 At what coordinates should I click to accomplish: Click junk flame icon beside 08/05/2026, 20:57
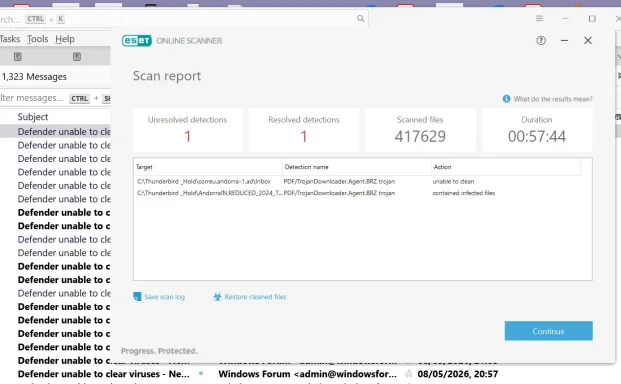pyautogui.click(x=408, y=374)
